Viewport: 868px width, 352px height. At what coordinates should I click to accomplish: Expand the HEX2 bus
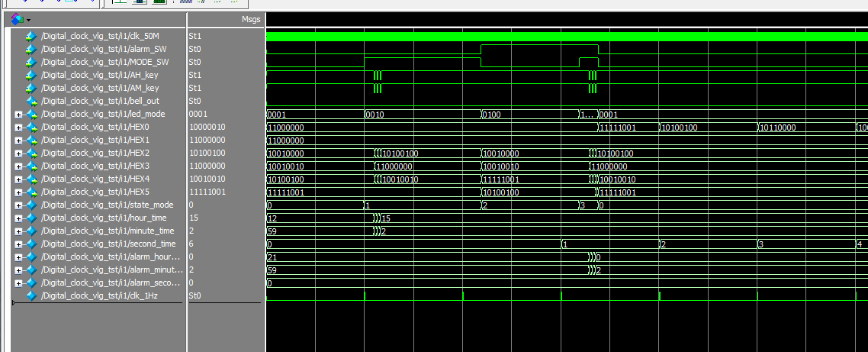click(18, 153)
